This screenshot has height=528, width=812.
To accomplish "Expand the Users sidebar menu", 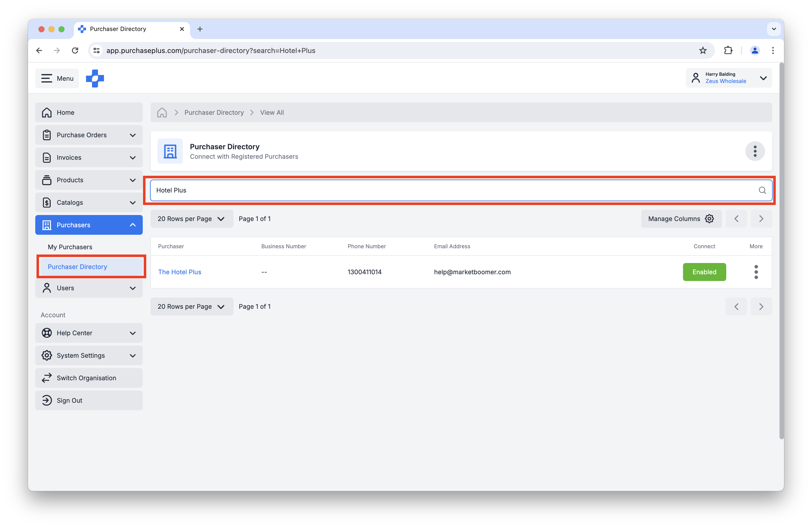I will (89, 288).
